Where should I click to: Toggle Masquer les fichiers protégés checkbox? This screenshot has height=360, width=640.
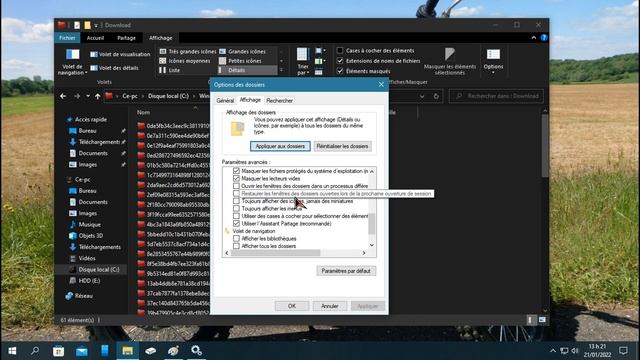(236, 171)
